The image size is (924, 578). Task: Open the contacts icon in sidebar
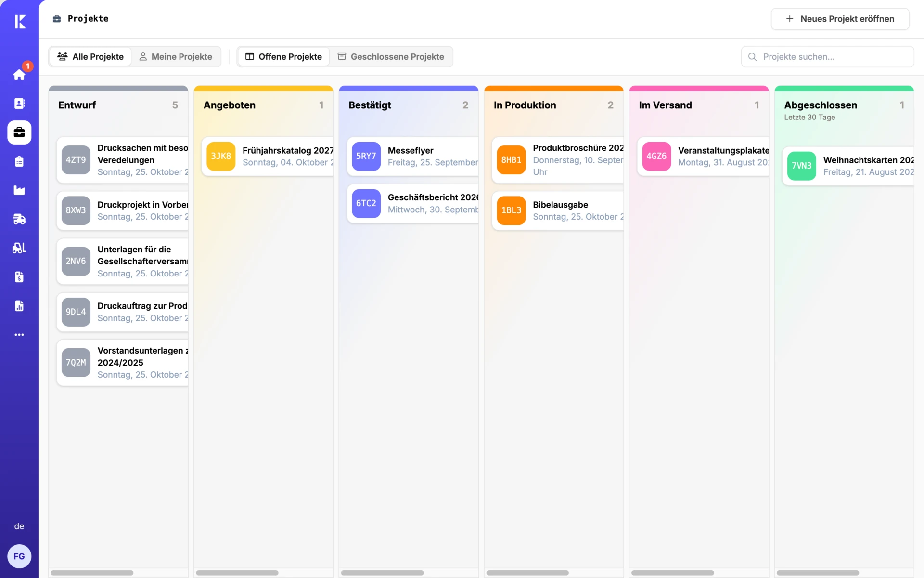(19, 104)
